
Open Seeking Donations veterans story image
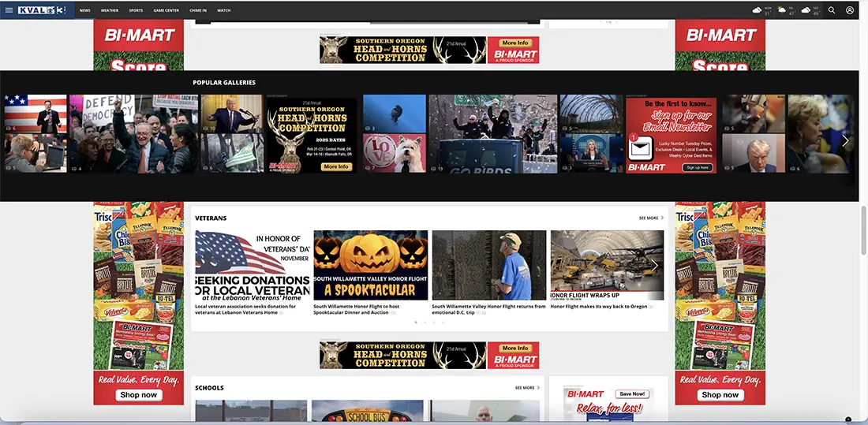pos(253,265)
